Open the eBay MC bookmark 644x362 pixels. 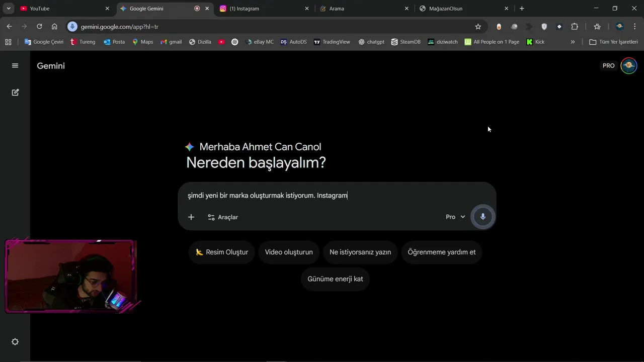(x=260, y=42)
